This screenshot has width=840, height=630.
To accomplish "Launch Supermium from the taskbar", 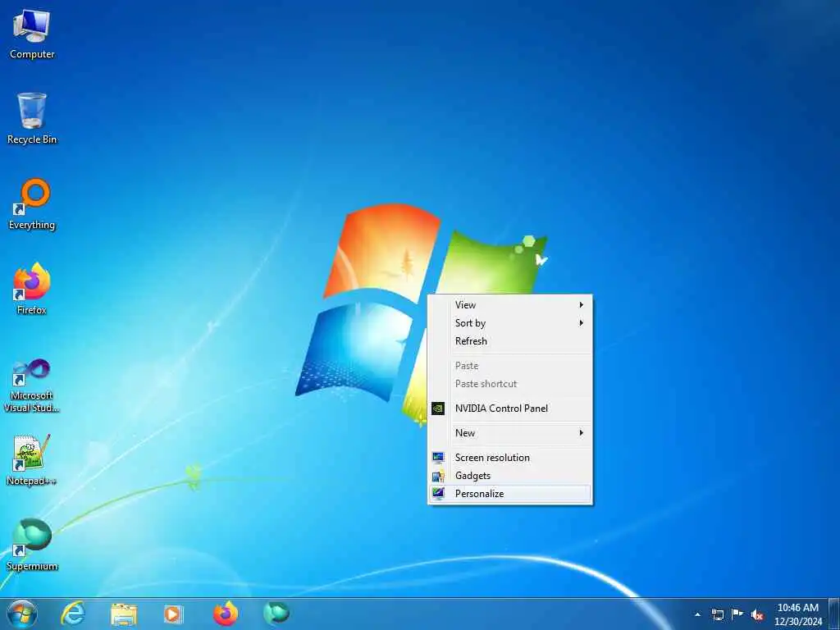I will tap(276, 613).
